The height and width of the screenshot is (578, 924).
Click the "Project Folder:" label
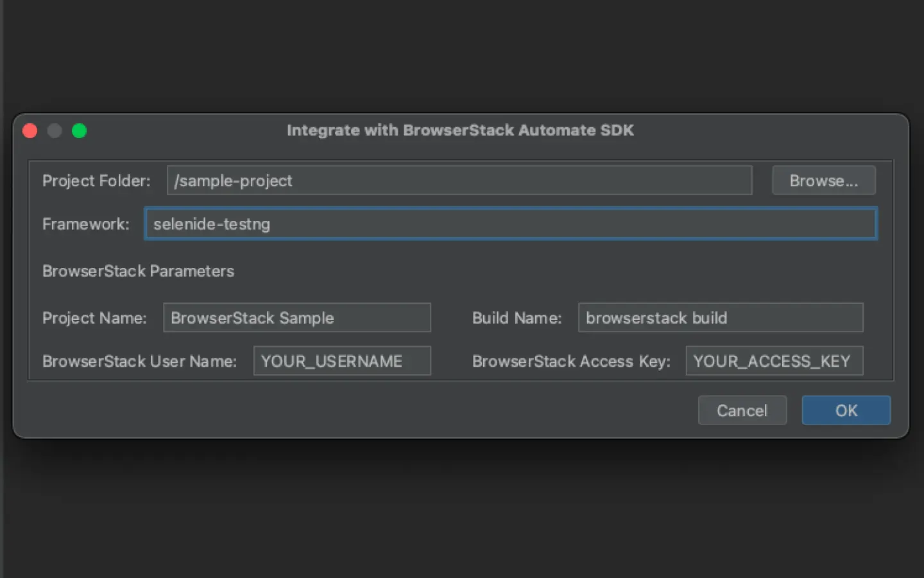96,181
